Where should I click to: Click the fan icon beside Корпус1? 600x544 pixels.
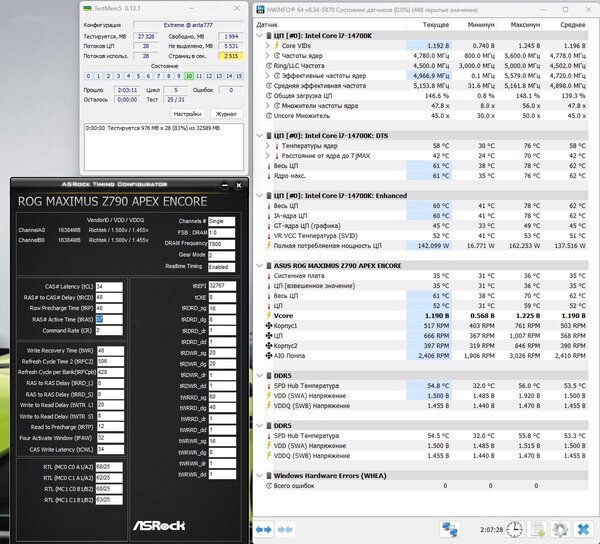pos(269,326)
